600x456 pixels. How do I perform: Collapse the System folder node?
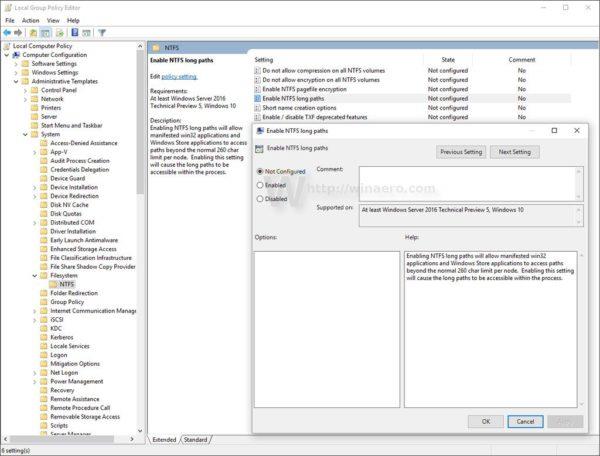coord(25,134)
